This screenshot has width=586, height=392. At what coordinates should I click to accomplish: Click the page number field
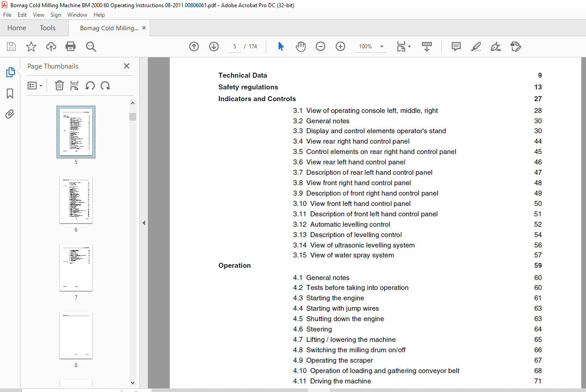click(x=235, y=47)
